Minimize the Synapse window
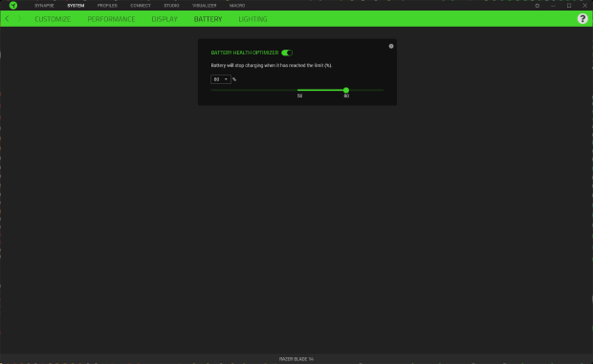 553,6
